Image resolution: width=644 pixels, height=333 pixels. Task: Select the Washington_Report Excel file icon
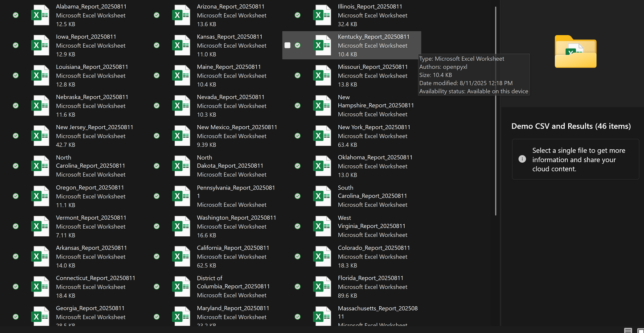[x=181, y=226]
